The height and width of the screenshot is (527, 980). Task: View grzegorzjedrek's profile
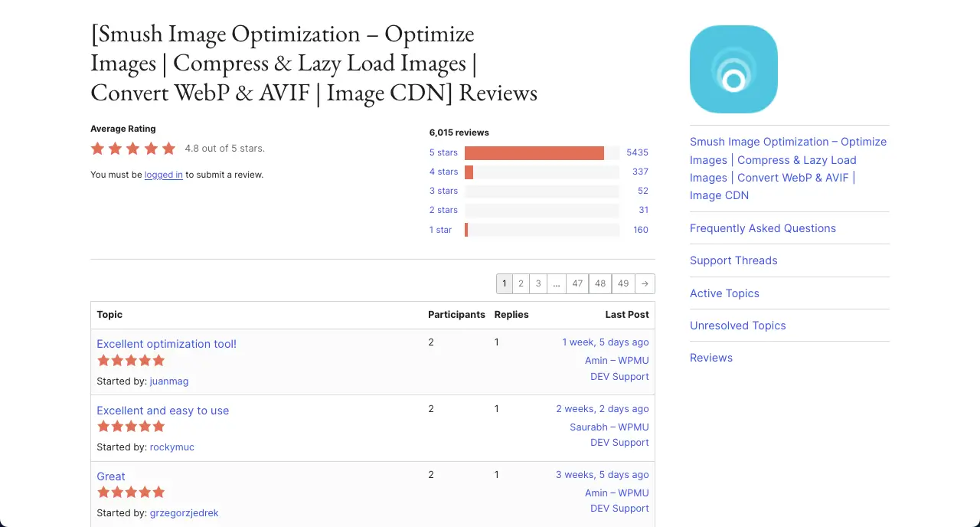point(185,512)
